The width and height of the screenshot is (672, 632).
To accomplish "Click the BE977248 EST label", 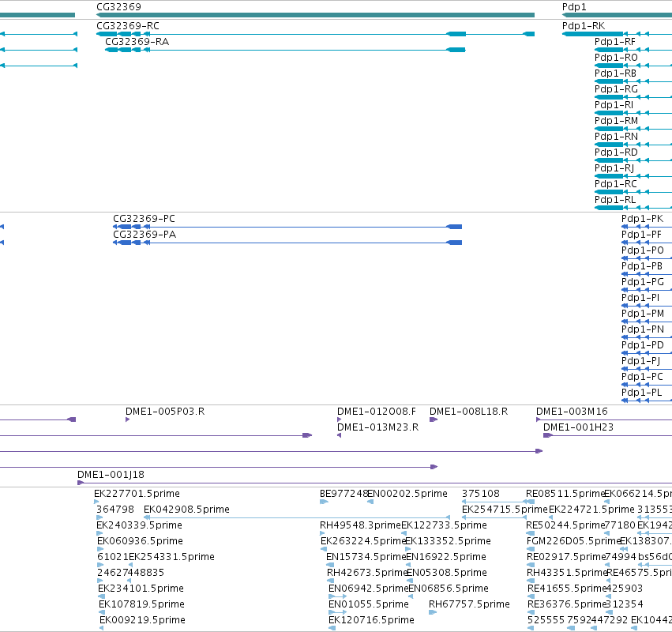I will 344,494.
